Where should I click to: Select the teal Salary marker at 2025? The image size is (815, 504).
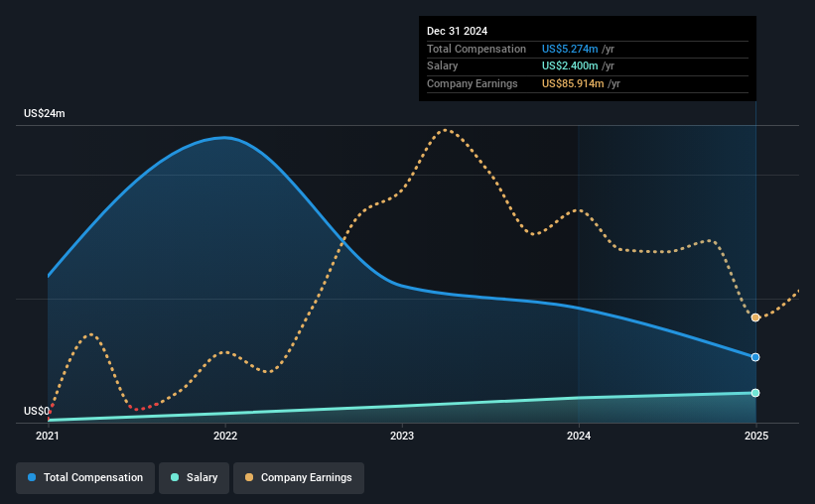755,393
